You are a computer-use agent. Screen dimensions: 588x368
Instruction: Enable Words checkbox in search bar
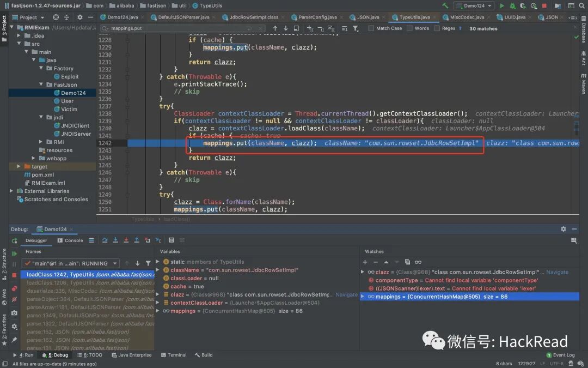pyautogui.click(x=409, y=28)
